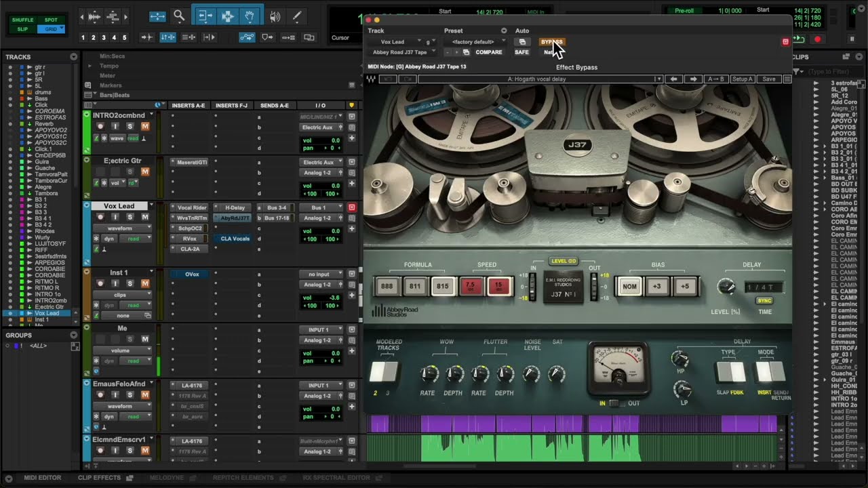Record-enable the INTRO2ocmbnd track

101,126
